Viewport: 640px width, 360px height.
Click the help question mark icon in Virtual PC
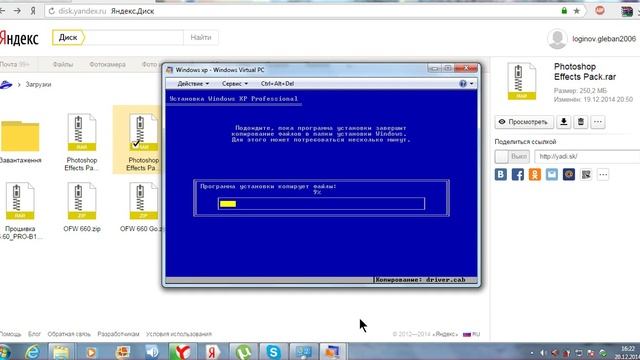(x=463, y=83)
